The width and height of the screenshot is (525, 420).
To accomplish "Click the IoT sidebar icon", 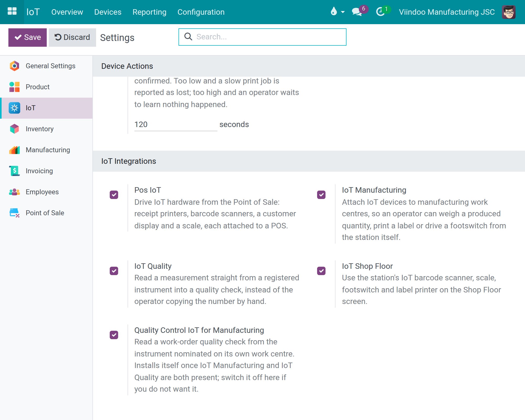I will [14, 108].
